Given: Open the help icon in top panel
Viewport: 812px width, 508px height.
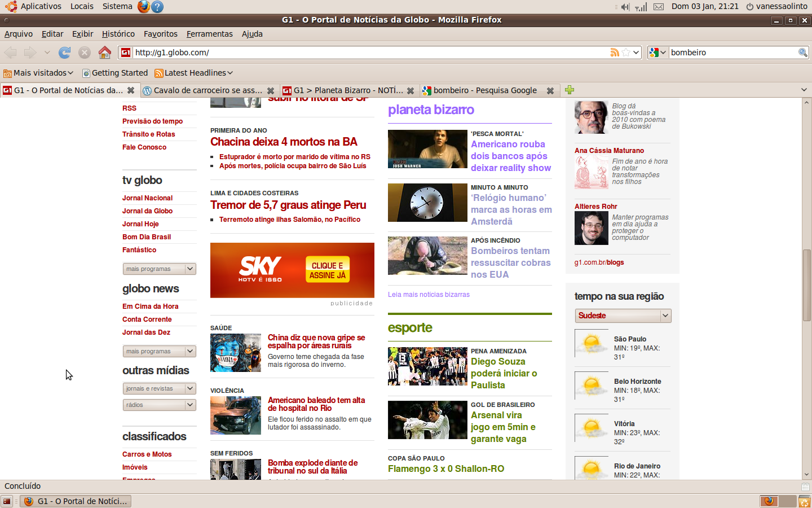Looking at the screenshot, I should pyautogui.click(x=158, y=7).
